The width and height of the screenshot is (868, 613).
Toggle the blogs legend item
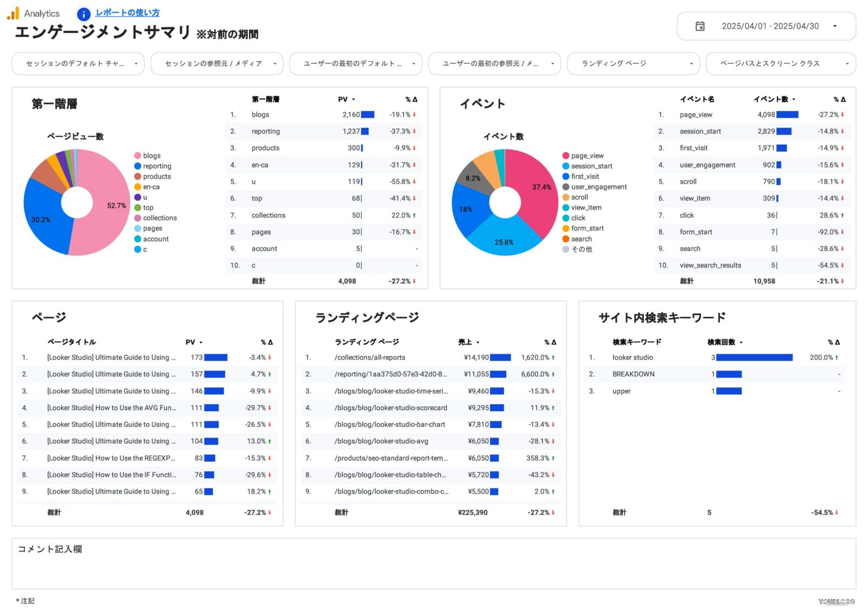pyautogui.click(x=151, y=156)
